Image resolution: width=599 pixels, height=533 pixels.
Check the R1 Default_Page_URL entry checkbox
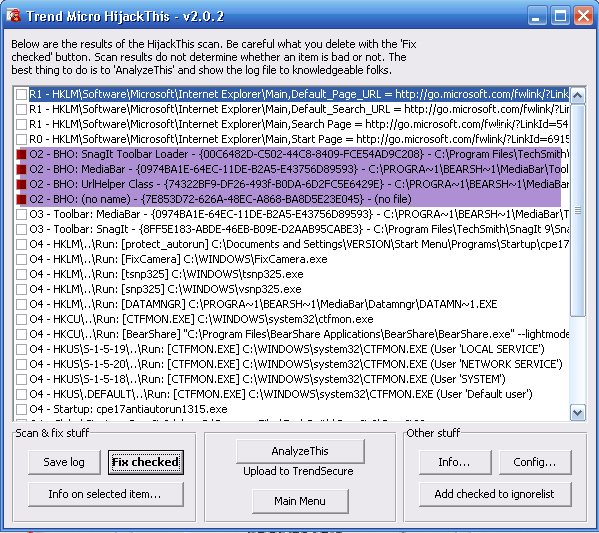pyautogui.click(x=22, y=94)
